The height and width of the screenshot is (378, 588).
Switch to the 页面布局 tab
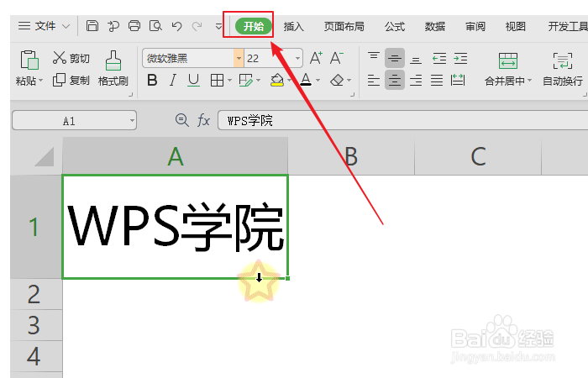point(344,26)
